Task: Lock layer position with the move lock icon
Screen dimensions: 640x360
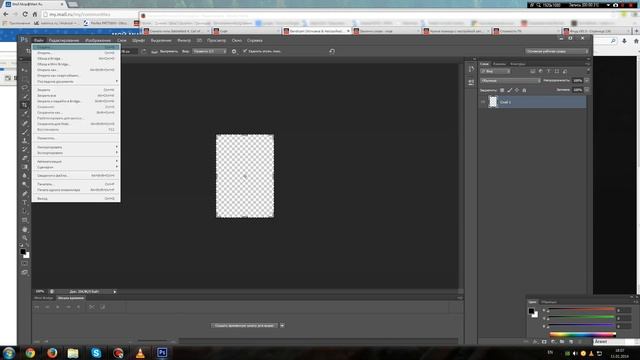Action: 517,90
